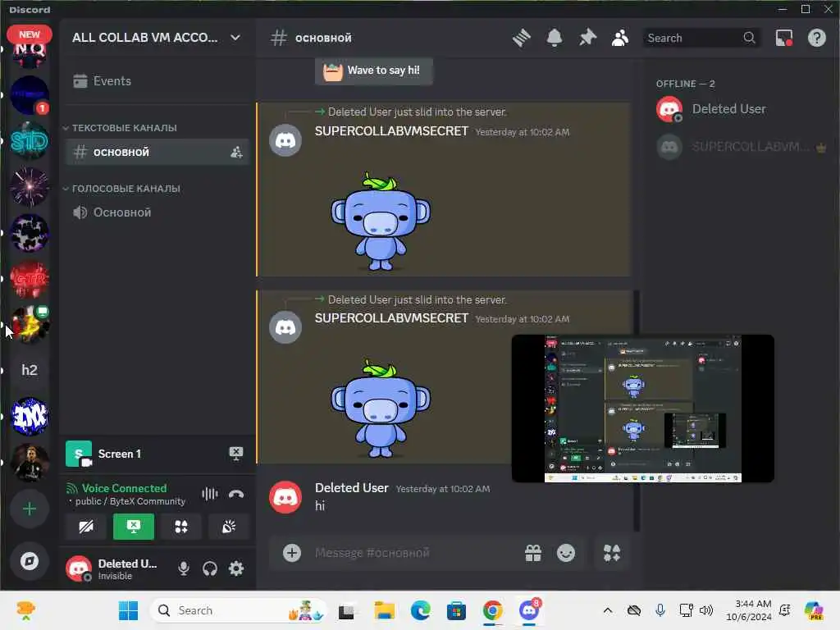Open Microsoft Edge from taskbar
The image size is (840, 630).
[421, 610]
